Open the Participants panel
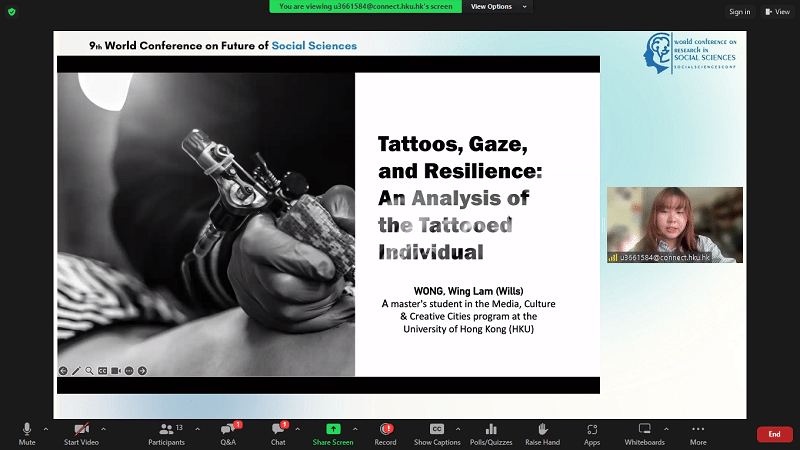Viewport: 800px width, 450px height. (166, 432)
